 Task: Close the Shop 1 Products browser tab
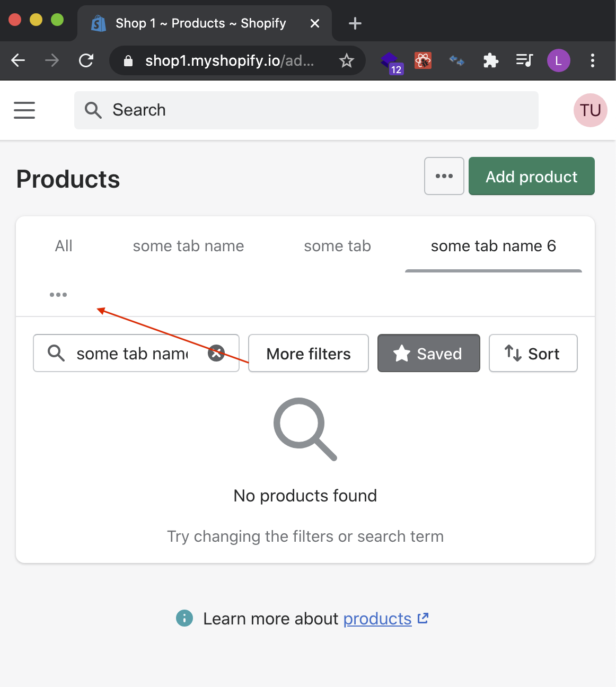[315, 23]
